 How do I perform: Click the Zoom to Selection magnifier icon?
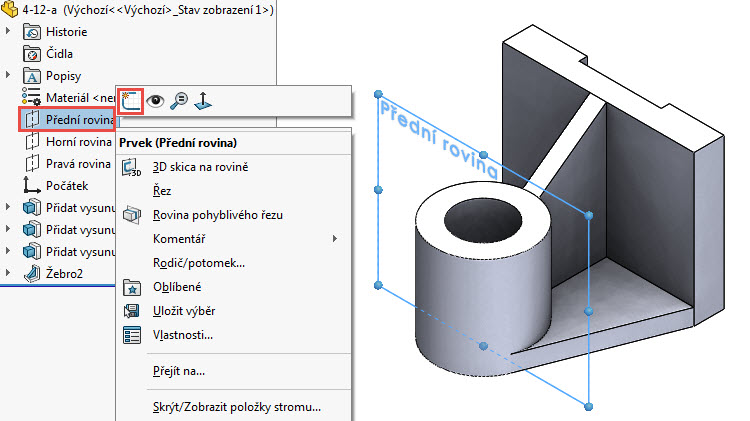click(179, 101)
